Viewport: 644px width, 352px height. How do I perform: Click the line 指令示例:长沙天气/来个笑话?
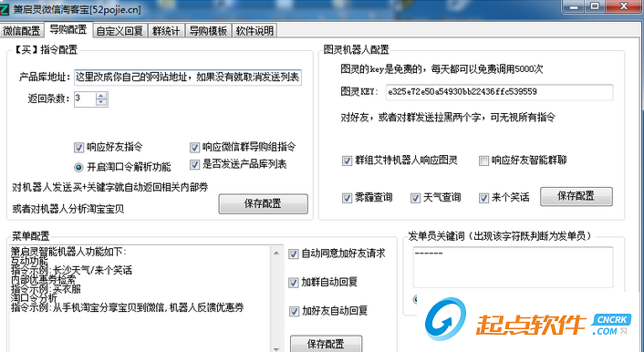(x=71, y=270)
